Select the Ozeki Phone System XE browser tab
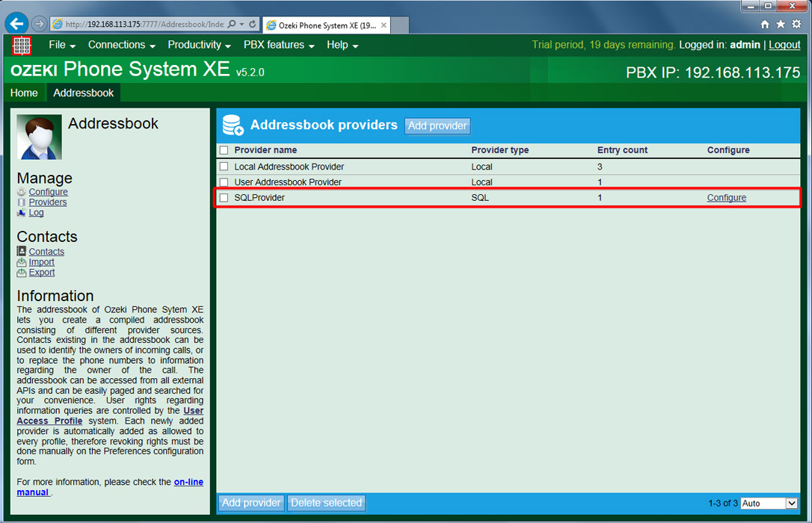 click(x=326, y=25)
